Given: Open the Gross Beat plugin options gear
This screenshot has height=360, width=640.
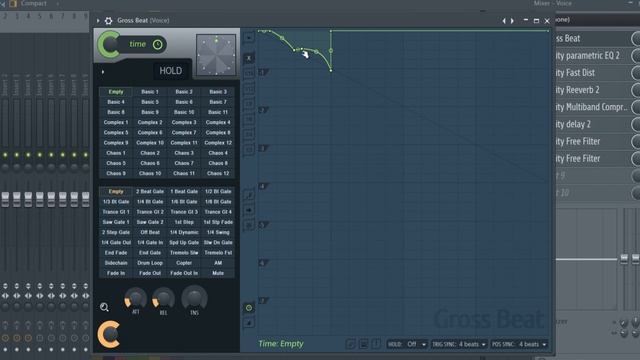Looking at the screenshot, I should click(x=109, y=20).
